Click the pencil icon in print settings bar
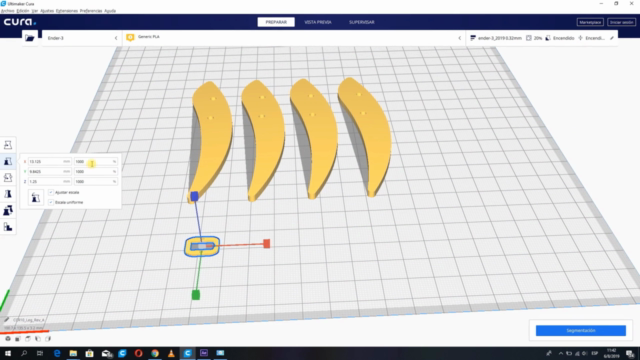Viewport: 640px width, 360px height. pos(612,38)
